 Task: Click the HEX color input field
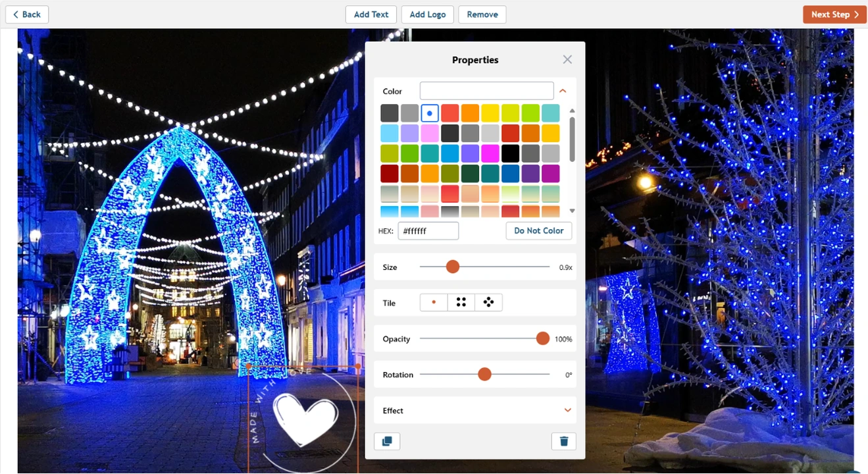(428, 231)
